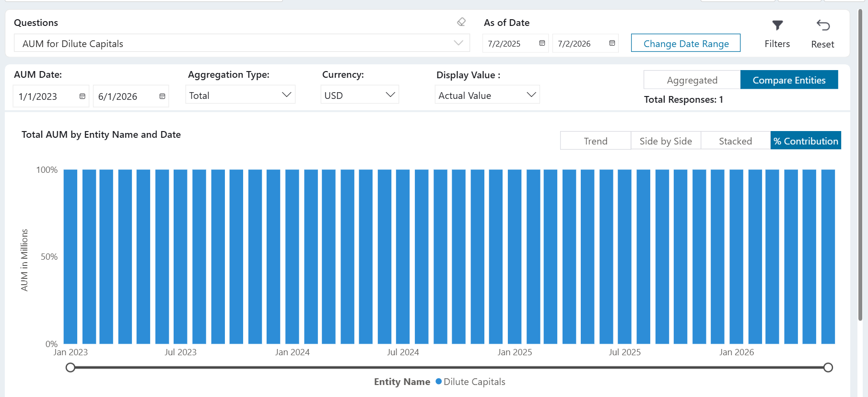Switch to Aggregated view
The height and width of the screenshot is (397, 868).
tap(692, 80)
